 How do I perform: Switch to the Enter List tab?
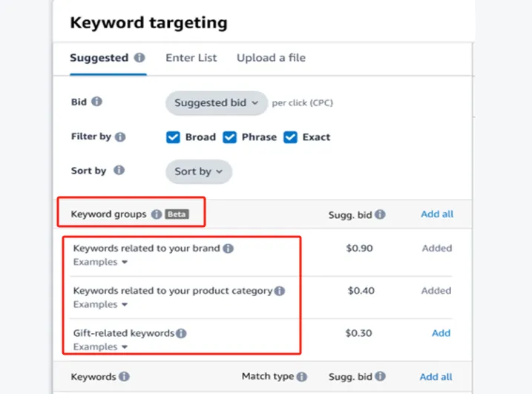[x=191, y=58]
